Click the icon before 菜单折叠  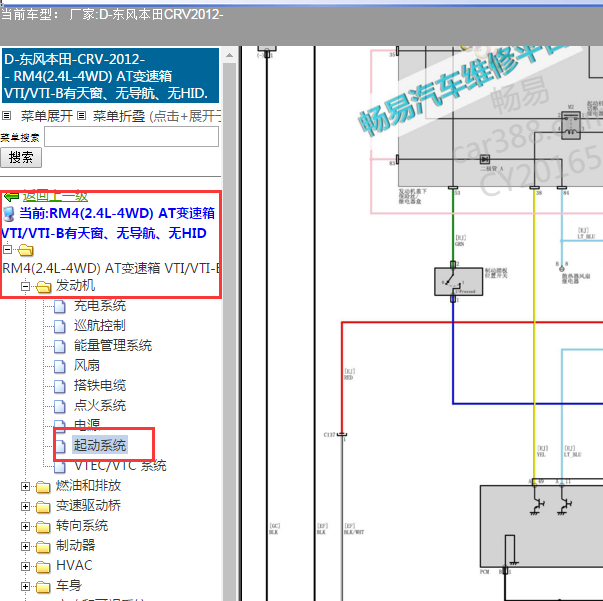[x=81, y=115]
